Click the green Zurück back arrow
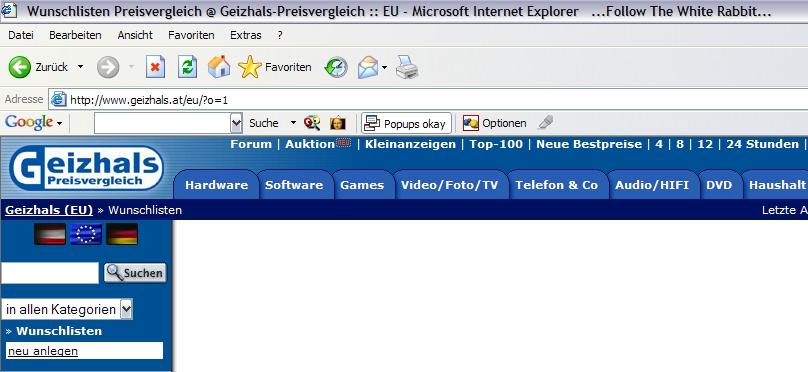808x372 pixels. (x=20, y=67)
